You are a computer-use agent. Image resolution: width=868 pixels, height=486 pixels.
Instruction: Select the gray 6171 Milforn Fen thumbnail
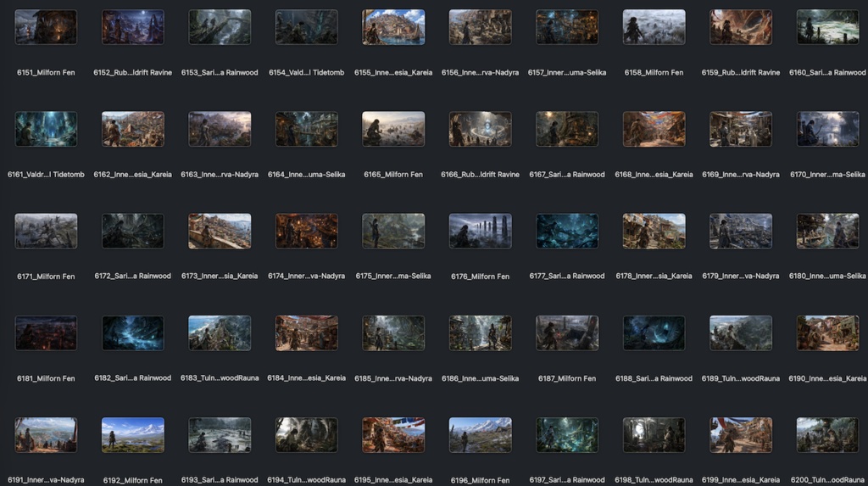[x=46, y=231]
